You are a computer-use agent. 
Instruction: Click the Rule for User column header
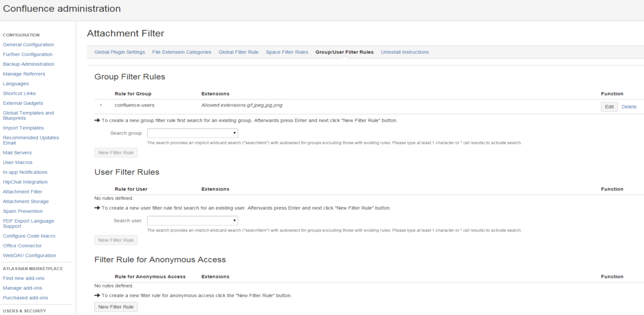coord(131,189)
